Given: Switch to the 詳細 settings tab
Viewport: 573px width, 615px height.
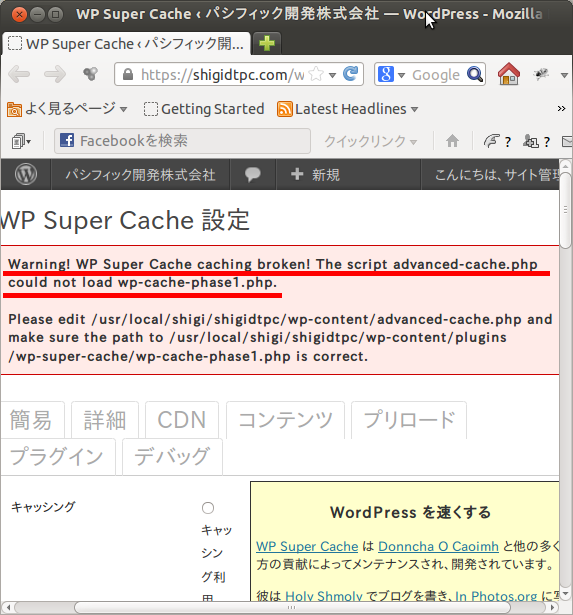Looking at the screenshot, I should (x=105, y=420).
